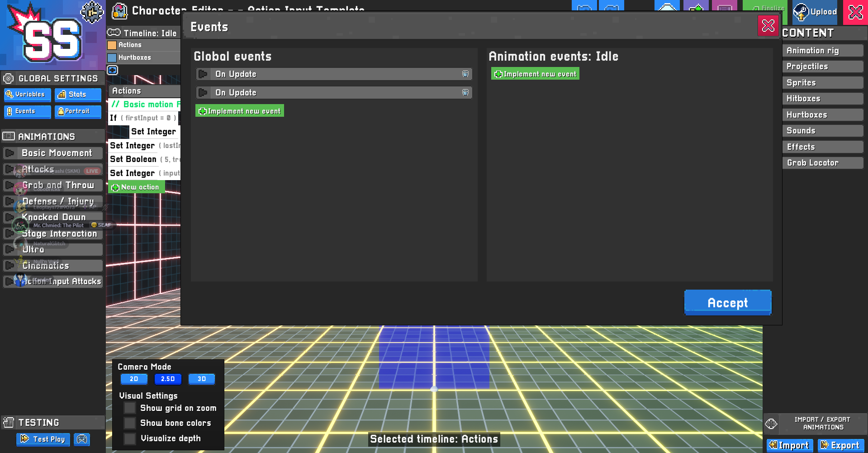Image resolution: width=868 pixels, height=453 pixels.
Task: Switch camera mode to 3D
Action: point(202,379)
